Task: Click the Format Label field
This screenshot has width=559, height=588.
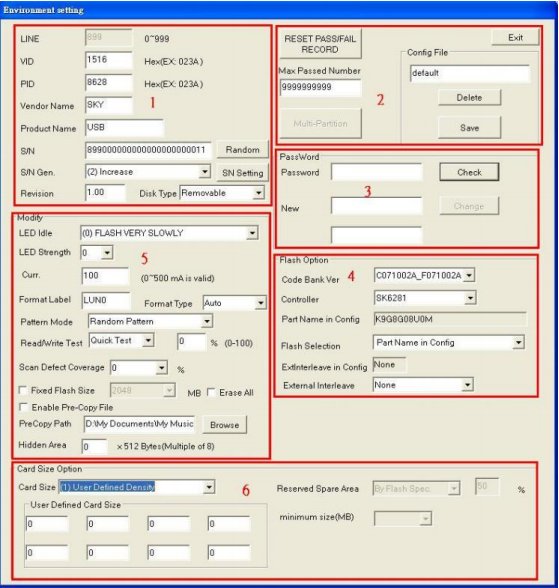Action: (x=106, y=301)
